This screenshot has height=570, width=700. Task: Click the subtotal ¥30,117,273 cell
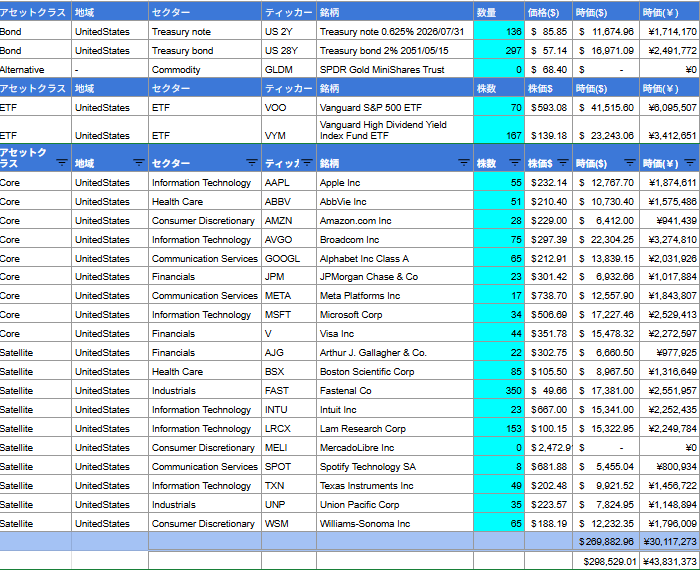click(670, 541)
